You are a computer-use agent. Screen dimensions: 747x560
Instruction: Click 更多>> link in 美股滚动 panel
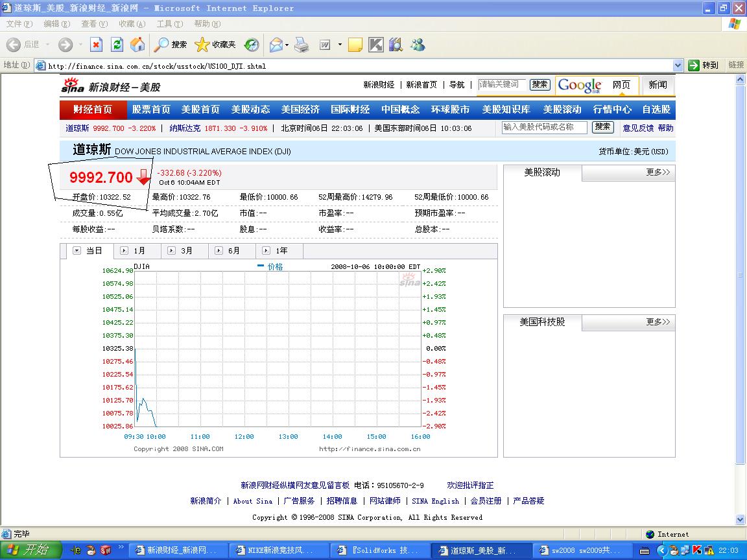[658, 172]
